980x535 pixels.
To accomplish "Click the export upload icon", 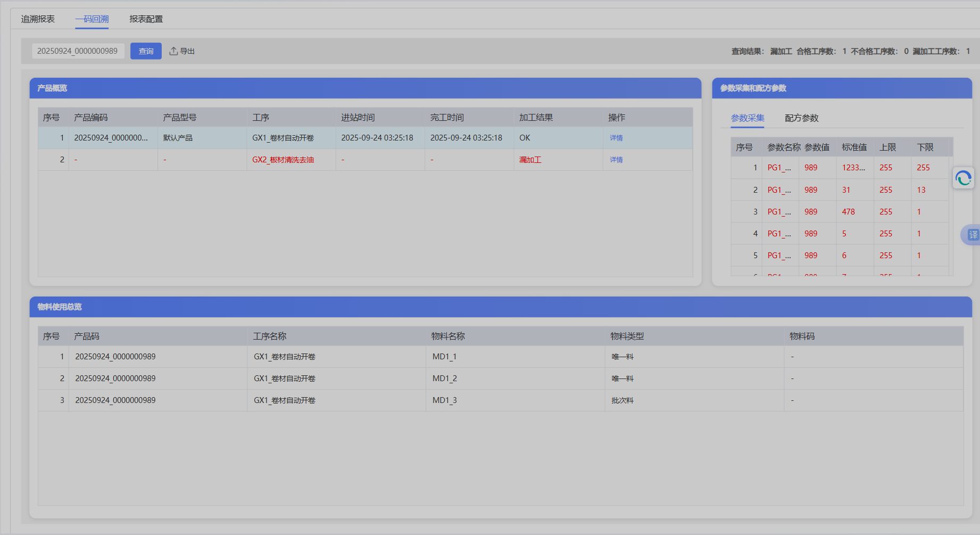I will point(173,51).
